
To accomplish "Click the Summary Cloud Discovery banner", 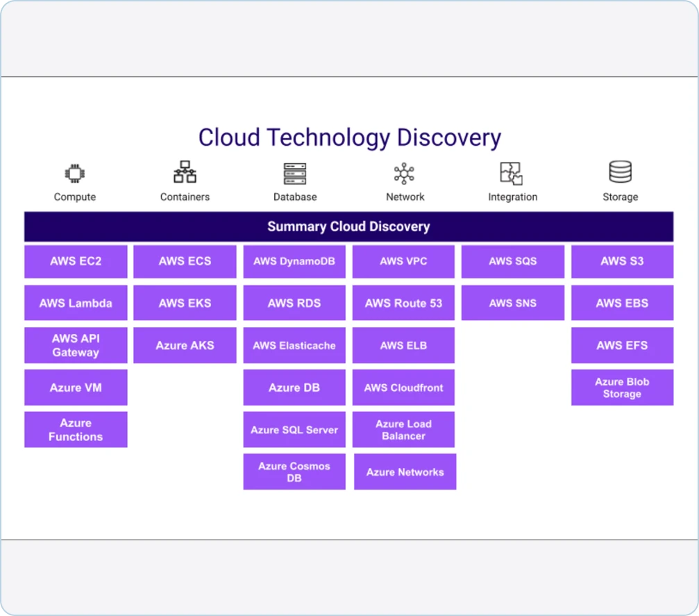I will coord(348,226).
